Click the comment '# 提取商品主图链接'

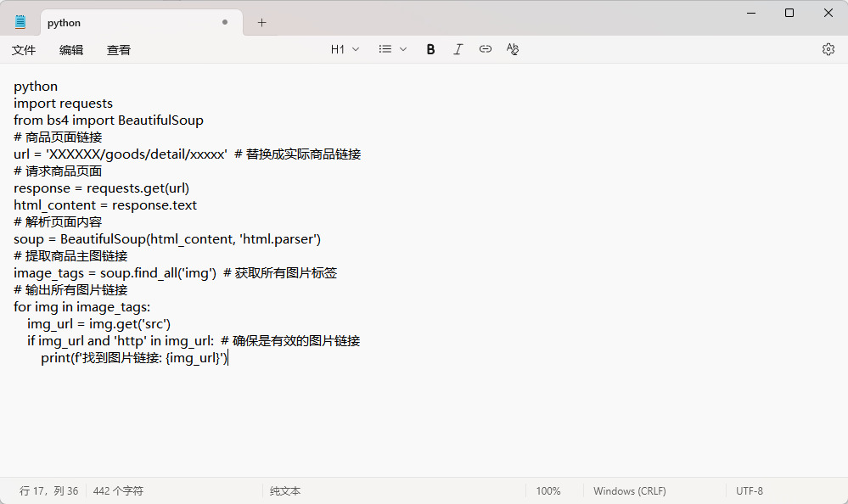tap(70, 256)
